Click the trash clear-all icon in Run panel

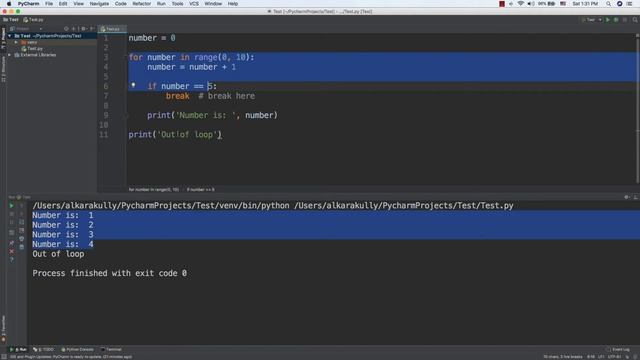point(22,247)
